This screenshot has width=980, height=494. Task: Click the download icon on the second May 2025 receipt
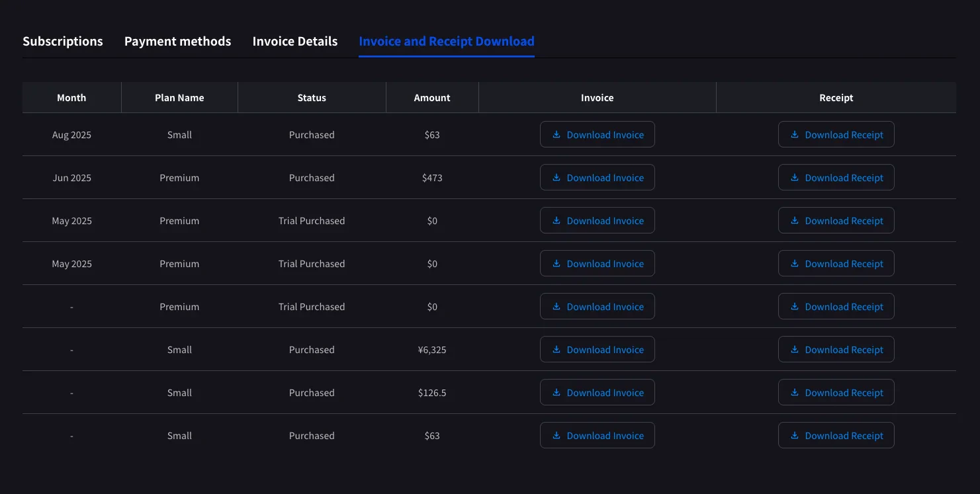(794, 263)
